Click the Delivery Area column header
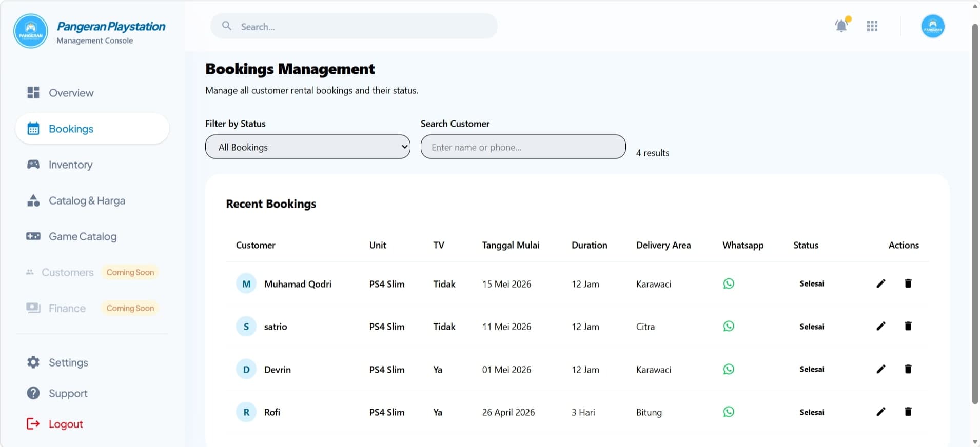Screen dimensions: 980x447 point(663,245)
